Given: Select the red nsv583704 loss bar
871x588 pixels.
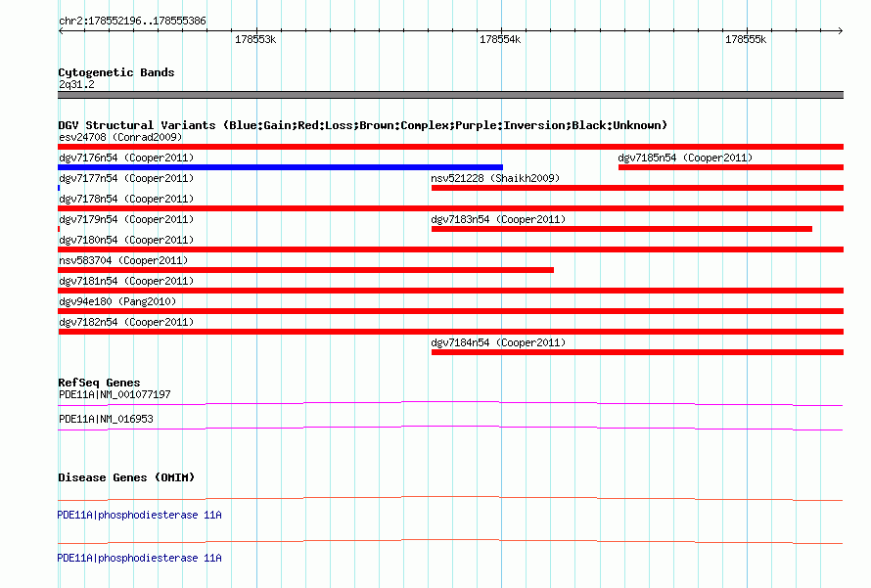Looking at the screenshot, I should click(x=306, y=270).
